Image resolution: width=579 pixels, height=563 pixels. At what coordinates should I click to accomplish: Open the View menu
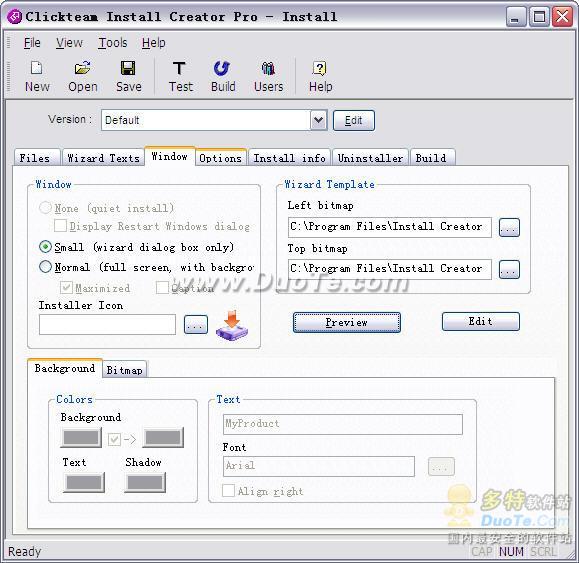(x=69, y=43)
